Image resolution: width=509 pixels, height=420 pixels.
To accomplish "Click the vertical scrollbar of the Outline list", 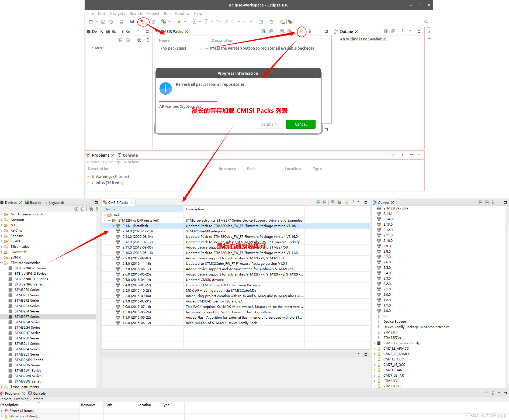I will pyautogui.click(x=507, y=218).
